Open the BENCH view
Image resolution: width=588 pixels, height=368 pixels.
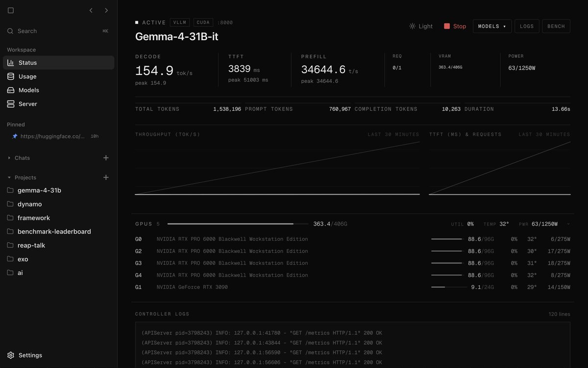pyautogui.click(x=556, y=26)
